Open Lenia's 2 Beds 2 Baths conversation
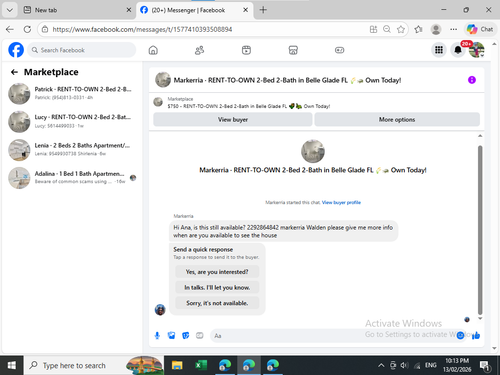Image resolution: width=500 pixels, height=375 pixels. [72, 150]
